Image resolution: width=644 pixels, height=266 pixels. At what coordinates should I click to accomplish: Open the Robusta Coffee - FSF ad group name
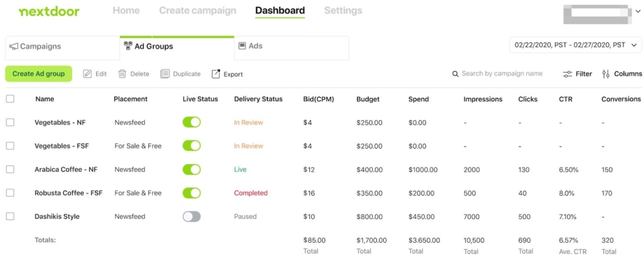pyautogui.click(x=69, y=193)
